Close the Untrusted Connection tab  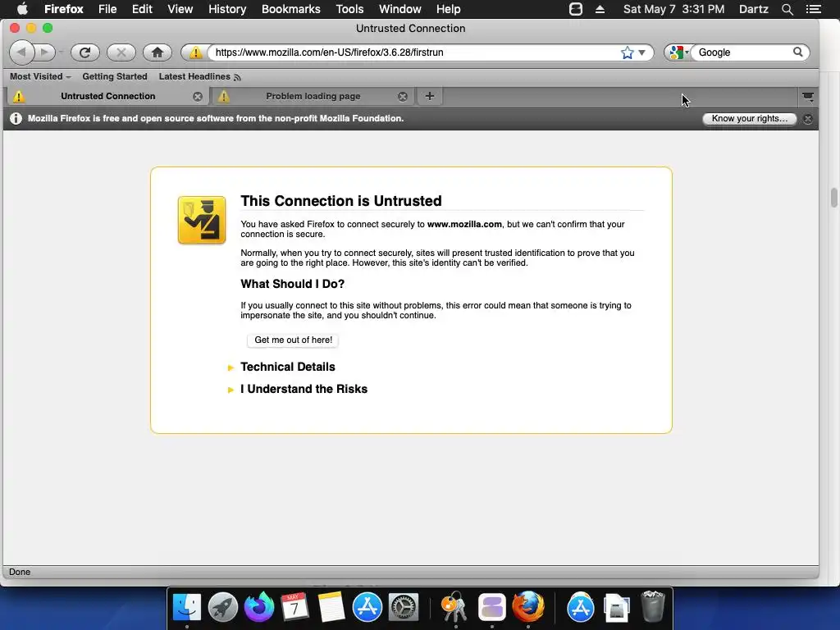coord(198,97)
